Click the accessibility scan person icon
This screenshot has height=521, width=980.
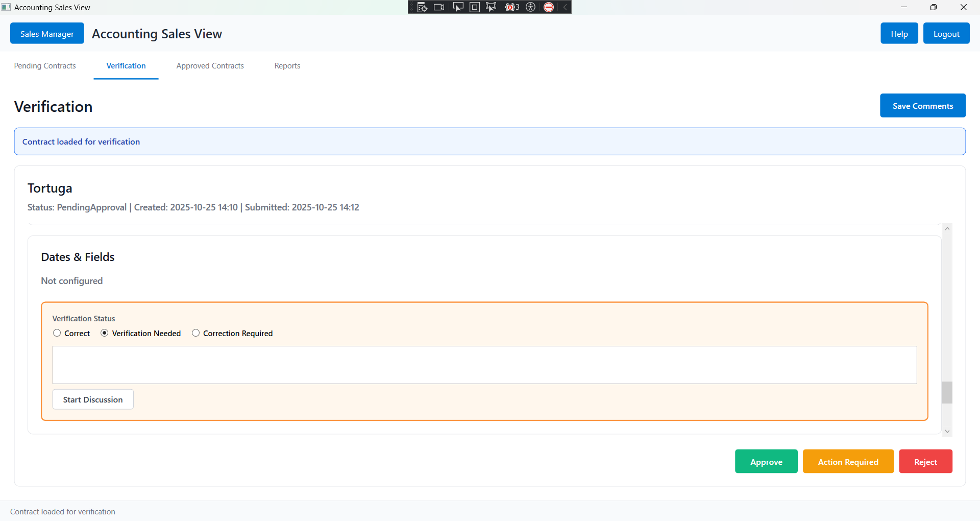(x=531, y=7)
